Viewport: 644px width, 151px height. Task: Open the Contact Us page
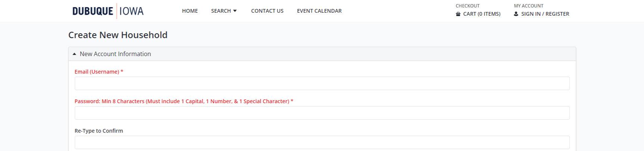coord(267,11)
